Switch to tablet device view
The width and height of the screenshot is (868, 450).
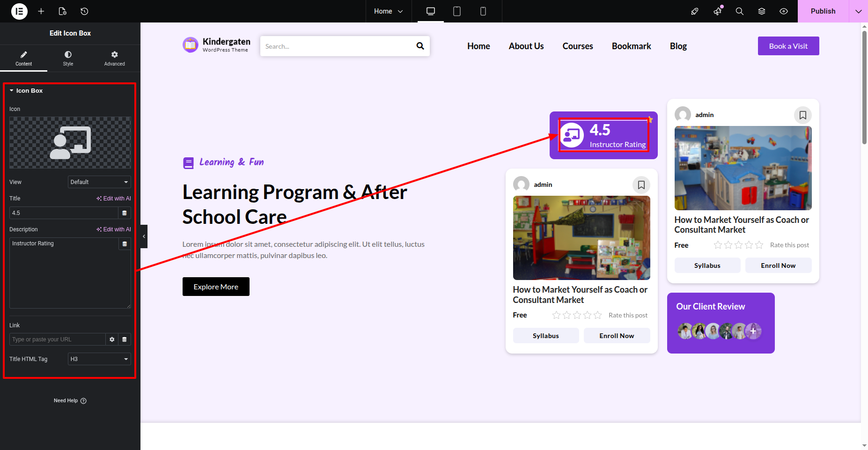point(457,11)
